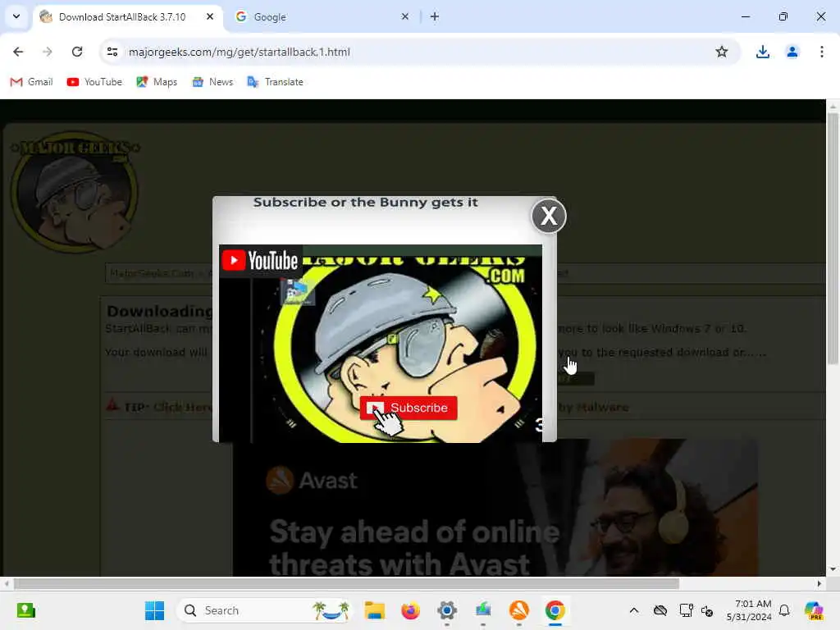
Task: Click the network display tray icon
Action: (x=686, y=610)
